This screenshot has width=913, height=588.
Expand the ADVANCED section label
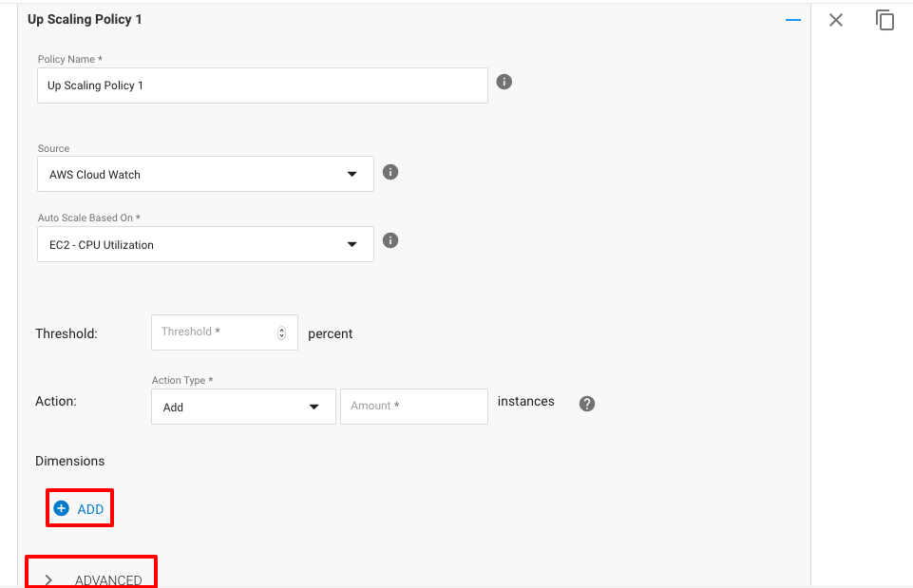(108, 579)
